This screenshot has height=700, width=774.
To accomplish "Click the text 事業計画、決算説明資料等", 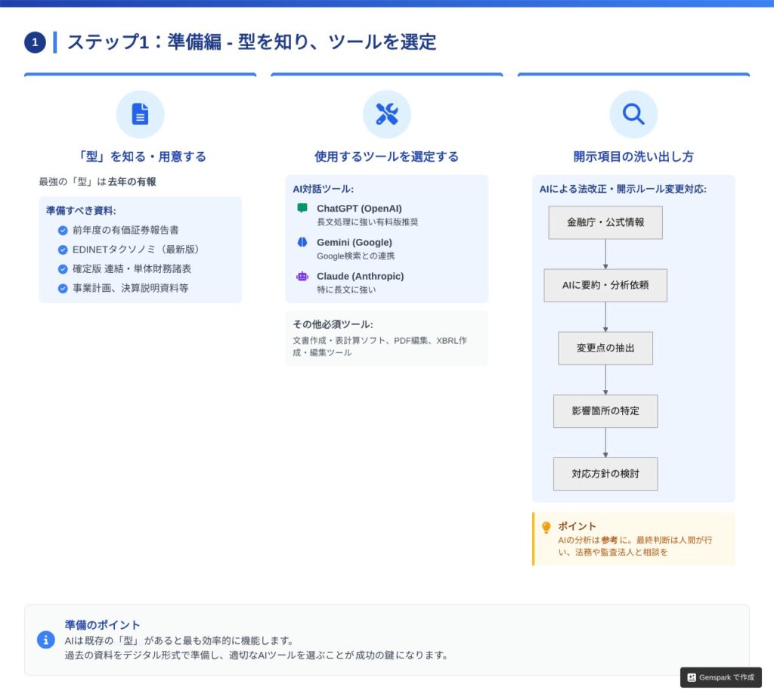I will click(130, 288).
